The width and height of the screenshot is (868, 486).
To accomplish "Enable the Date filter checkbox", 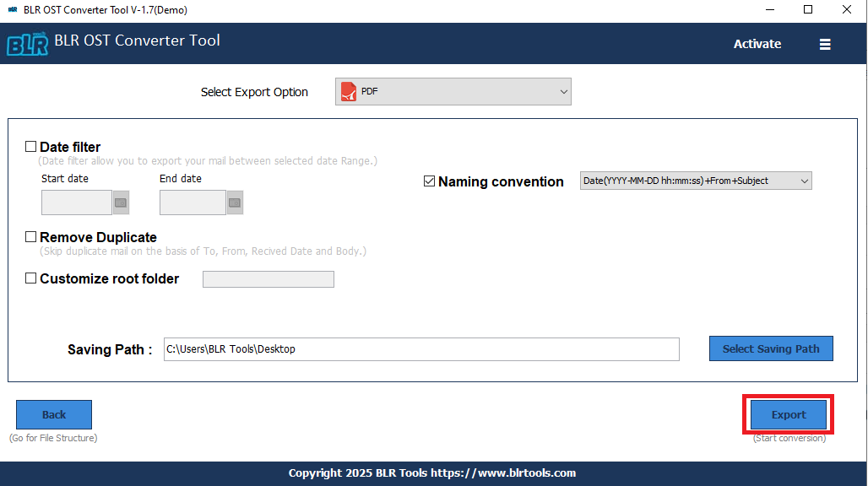I will (30, 146).
